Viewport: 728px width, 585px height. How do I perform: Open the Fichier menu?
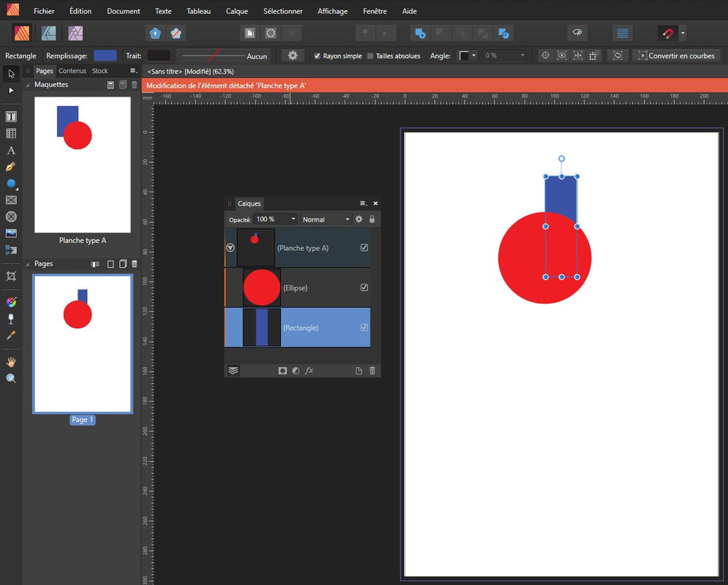(x=44, y=11)
